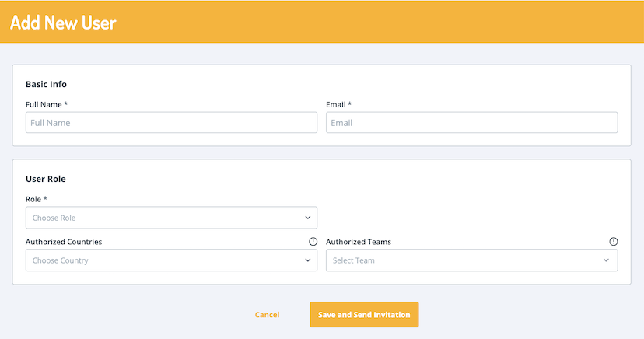Click the "Email *" field label

pos(339,104)
